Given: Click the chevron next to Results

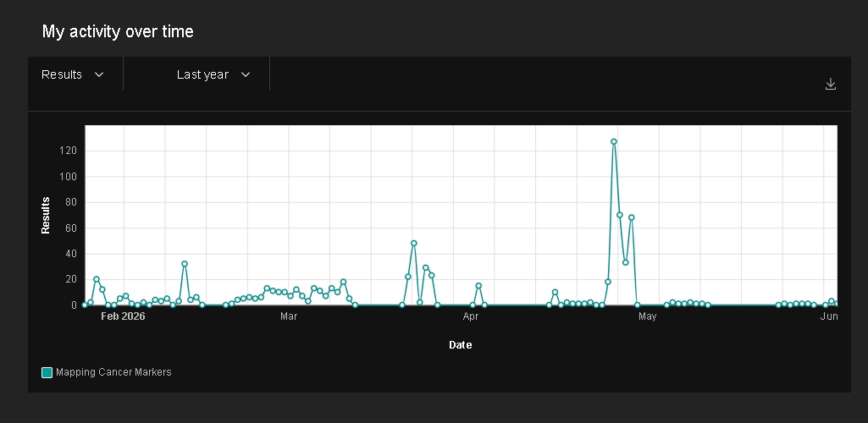Looking at the screenshot, I should [x=99, y=74].
